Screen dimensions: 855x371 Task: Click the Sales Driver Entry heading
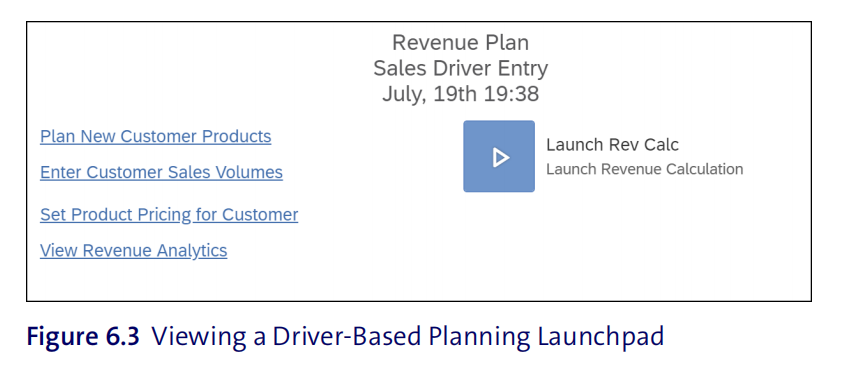[460, 68]
